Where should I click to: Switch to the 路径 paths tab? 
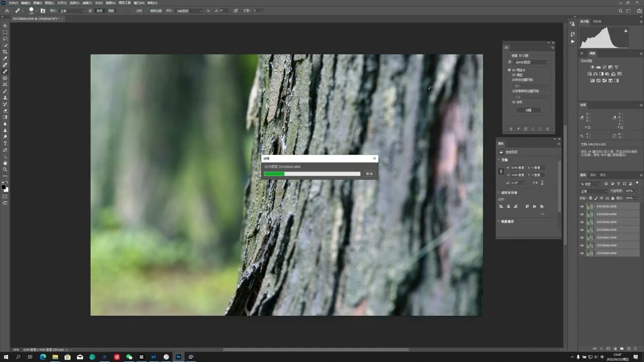click(x=603, y=175)
